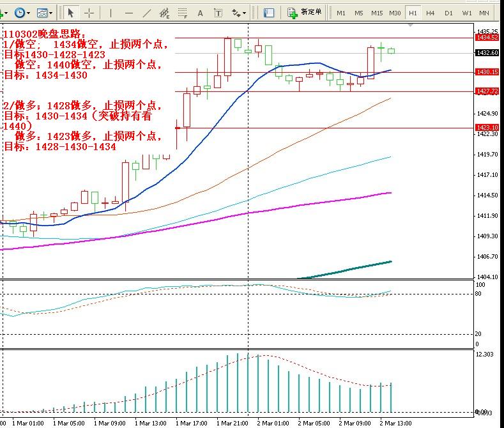Screen dimensions: 504x428
Task: Switch to the M15 timeframe
Action: point(377,13)
